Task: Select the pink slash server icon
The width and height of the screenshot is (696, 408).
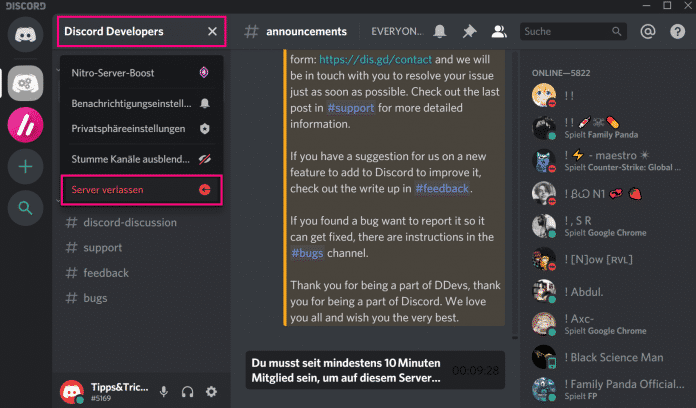Action: (x=26, y=126)
